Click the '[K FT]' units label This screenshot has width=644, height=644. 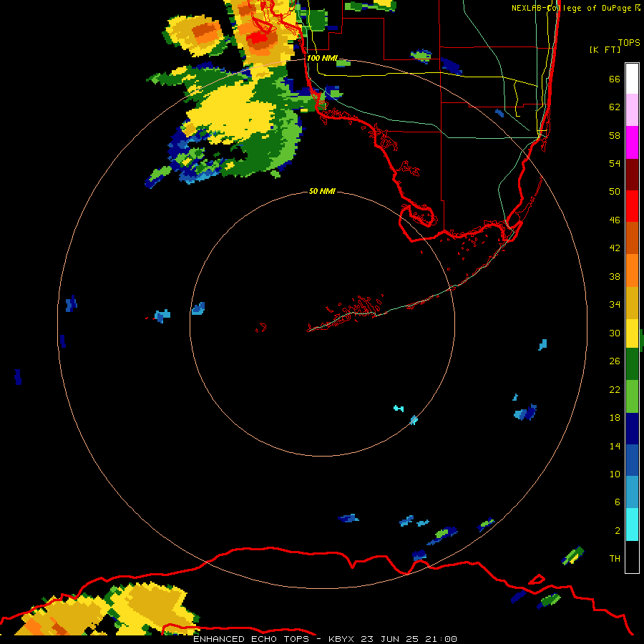coord(605,50)
